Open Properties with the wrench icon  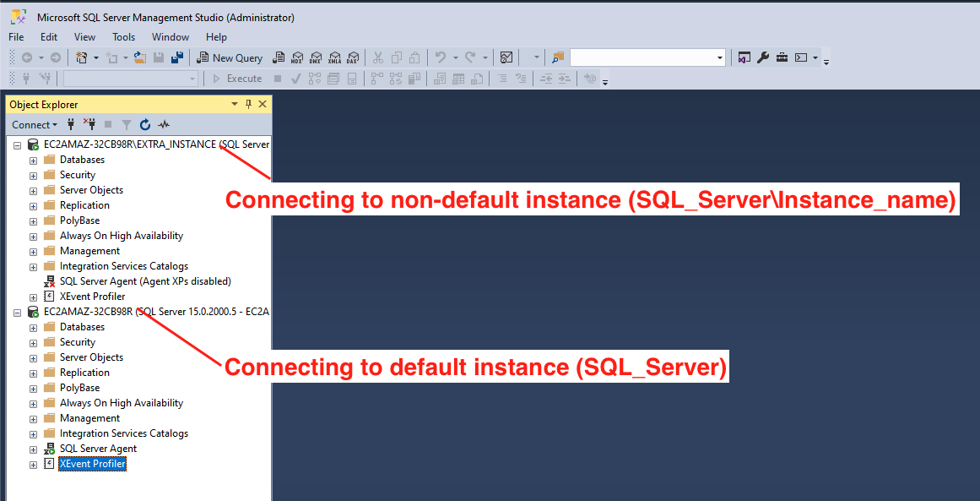pyautogui.click(x=762, y=57)
